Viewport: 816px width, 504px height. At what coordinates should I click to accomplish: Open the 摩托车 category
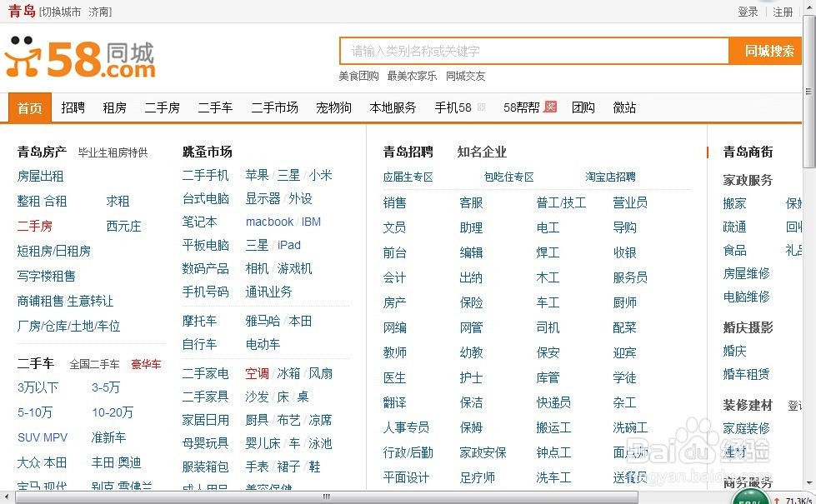coord(199,321)
